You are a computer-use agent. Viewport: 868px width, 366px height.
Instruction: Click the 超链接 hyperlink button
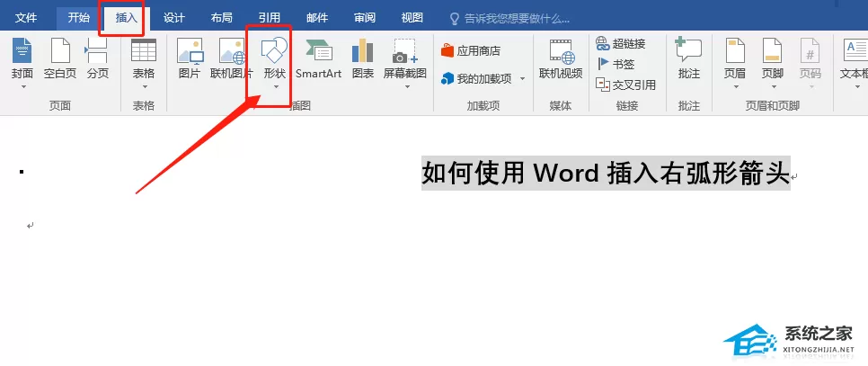coord(621,43)
